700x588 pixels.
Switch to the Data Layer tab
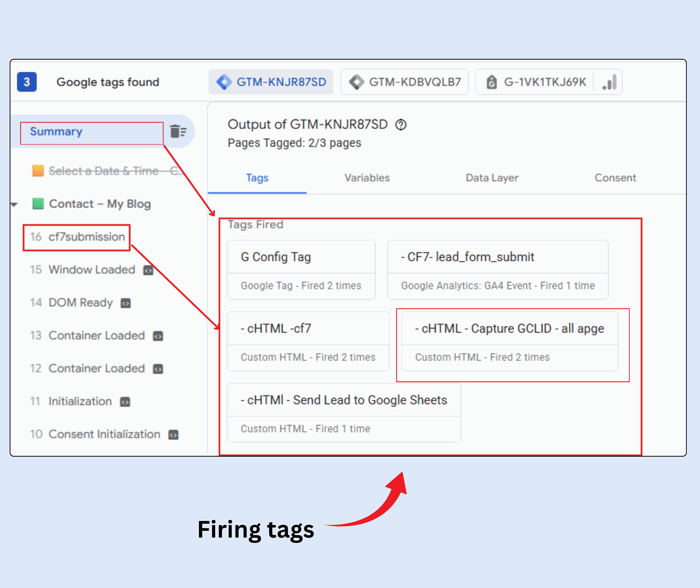pyautogui.click(x=491, y=178)
